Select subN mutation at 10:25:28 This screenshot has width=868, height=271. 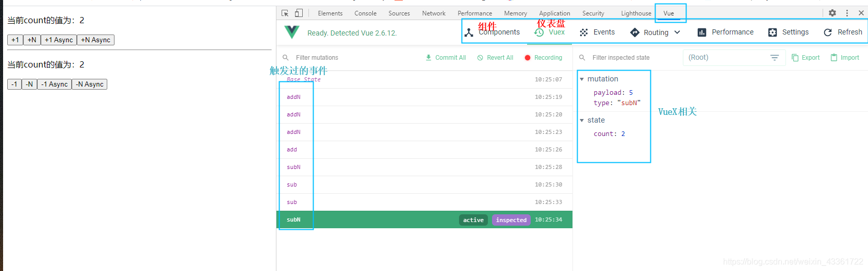[x=424, y=167]
